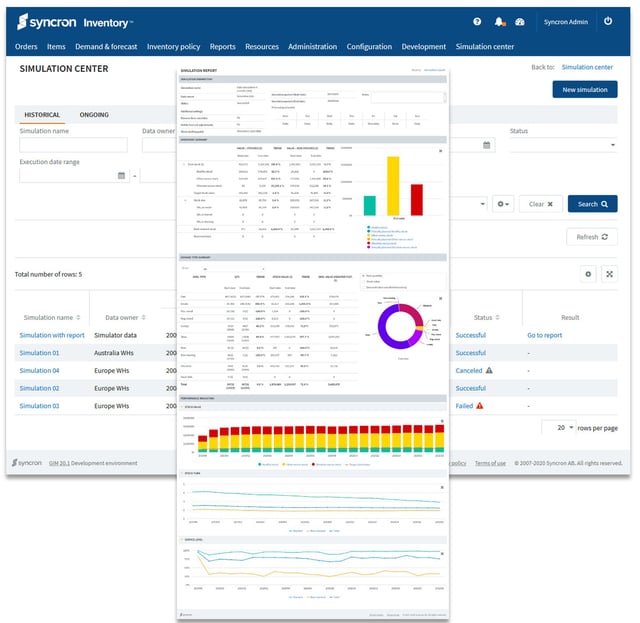Click the expand table fullscreen icon

(x=610, y=273)
